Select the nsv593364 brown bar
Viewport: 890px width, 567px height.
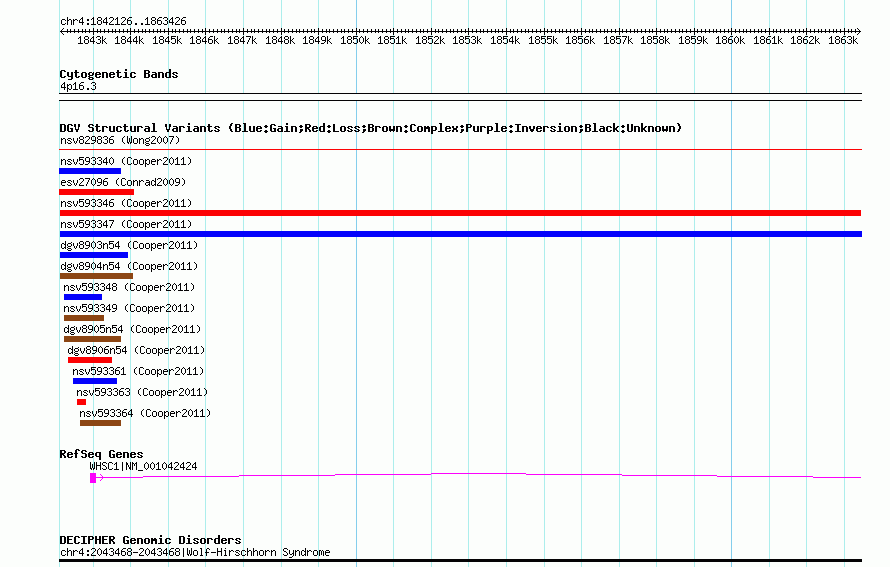(x=100, y=423)
